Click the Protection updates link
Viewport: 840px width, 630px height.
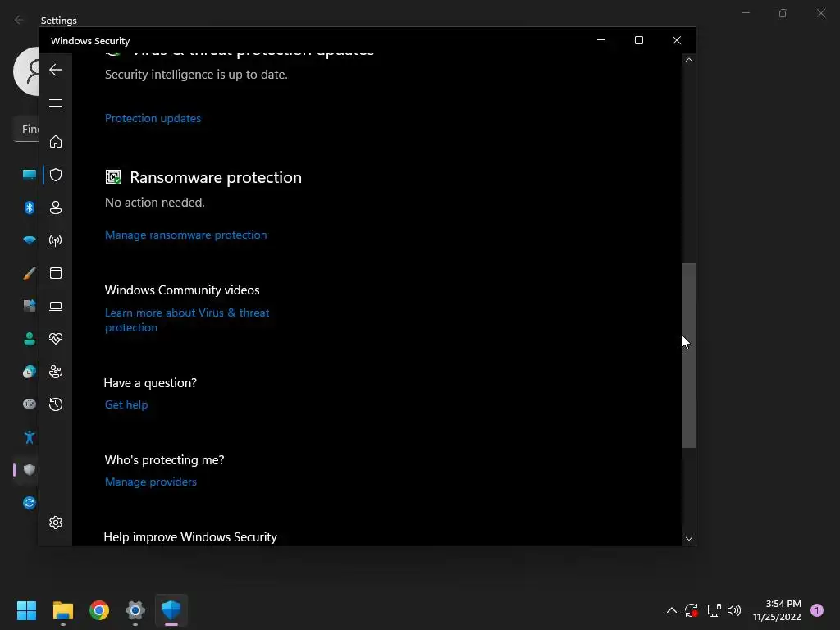153,118
